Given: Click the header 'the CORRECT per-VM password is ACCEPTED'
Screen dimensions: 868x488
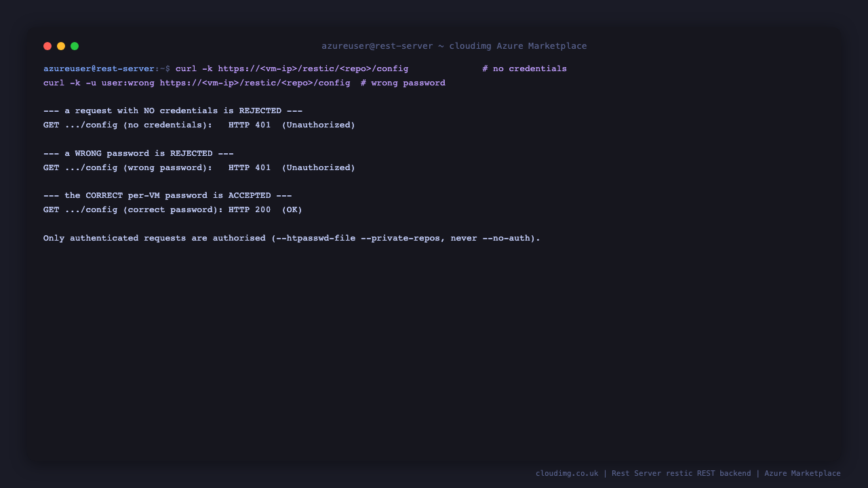Looking at the screenshot, I should 167,196.
